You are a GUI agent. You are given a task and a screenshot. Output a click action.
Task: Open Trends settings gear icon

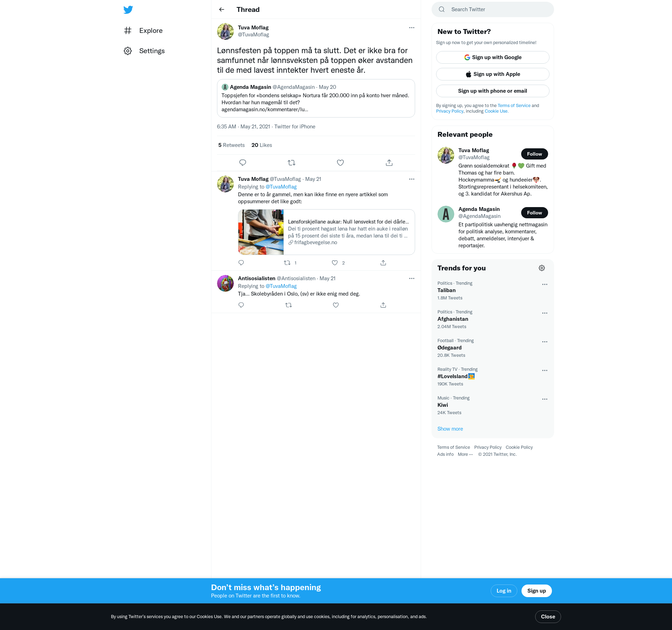542,268
